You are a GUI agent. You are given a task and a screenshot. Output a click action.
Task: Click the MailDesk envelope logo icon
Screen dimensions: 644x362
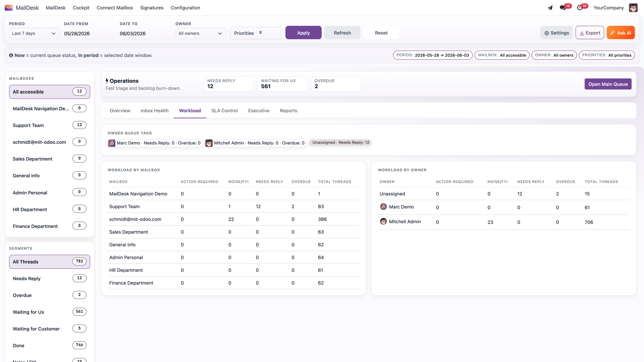9,8
